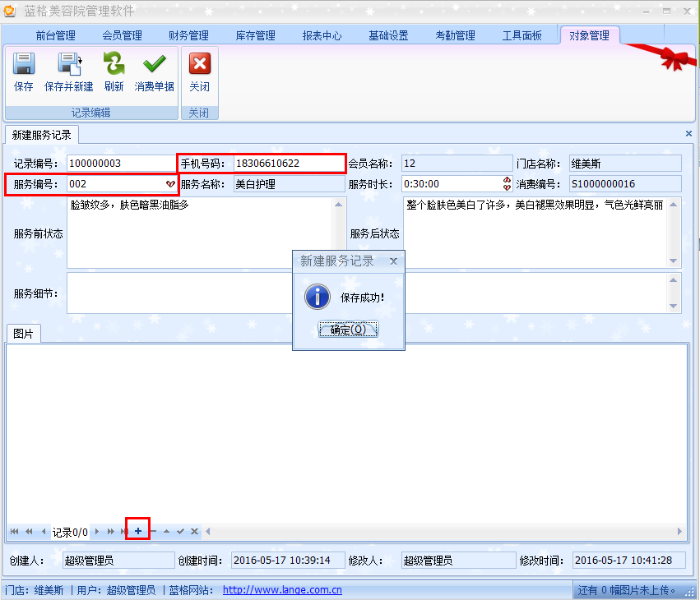Click the 创建人 field
700x600 pixels.
(118, 561)
